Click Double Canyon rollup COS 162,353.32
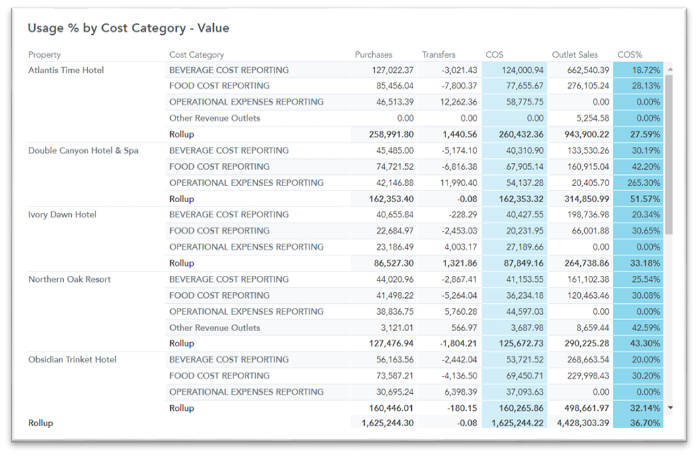The height and width of the screenshot is (456, 698). (521, 199)
